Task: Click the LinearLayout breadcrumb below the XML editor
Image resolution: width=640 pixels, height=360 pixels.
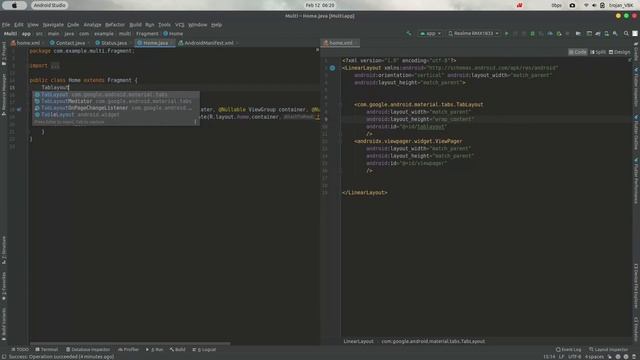Action: [x=358, y=341]
